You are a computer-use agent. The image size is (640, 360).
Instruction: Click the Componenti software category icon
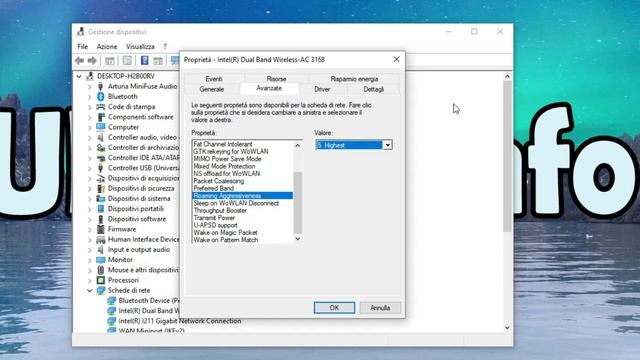coord(100,117)
